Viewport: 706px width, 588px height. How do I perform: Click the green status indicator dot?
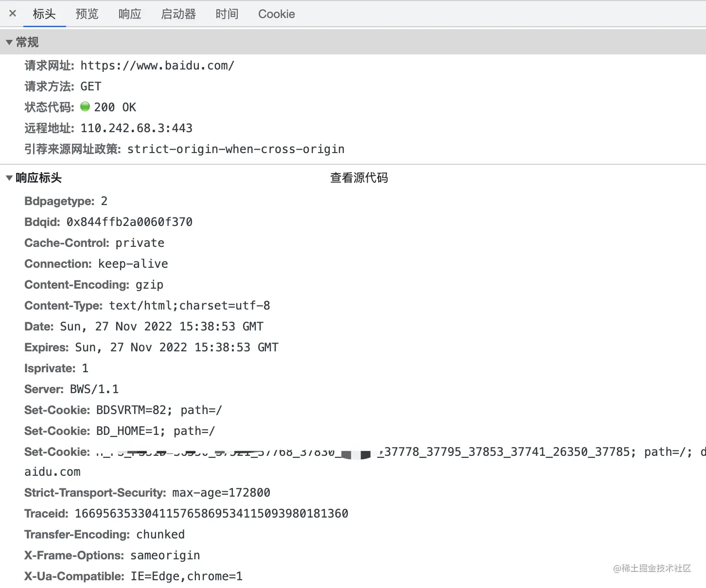(x=85, y=106)
